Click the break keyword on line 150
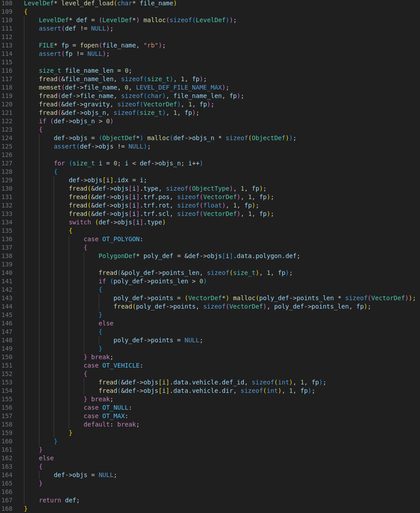This screenshot has height=513, width=420. click(x=100, y=357)
